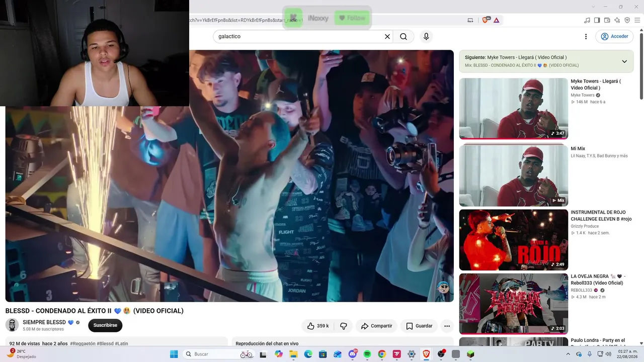This screenshot has height=362, width=644.
Task: Toggle the browser sidebar panel icon
Action: tap(597, 20)
